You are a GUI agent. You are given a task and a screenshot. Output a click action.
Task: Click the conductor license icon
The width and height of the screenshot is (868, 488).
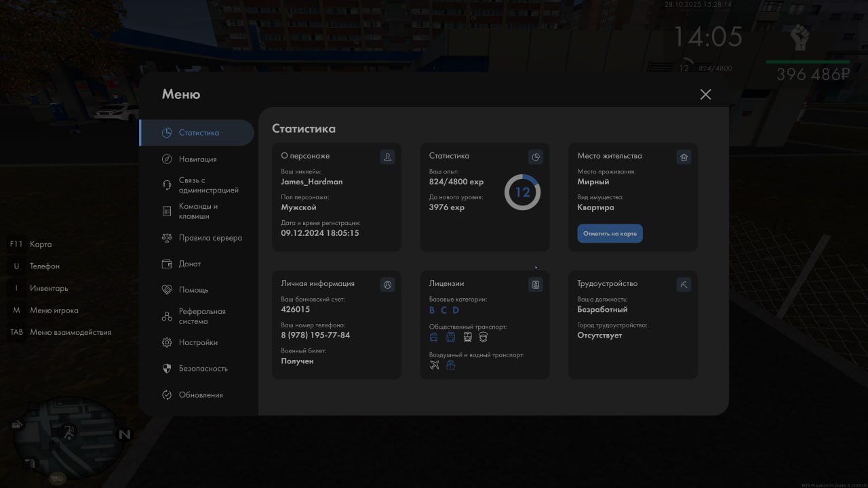point(484,337)
